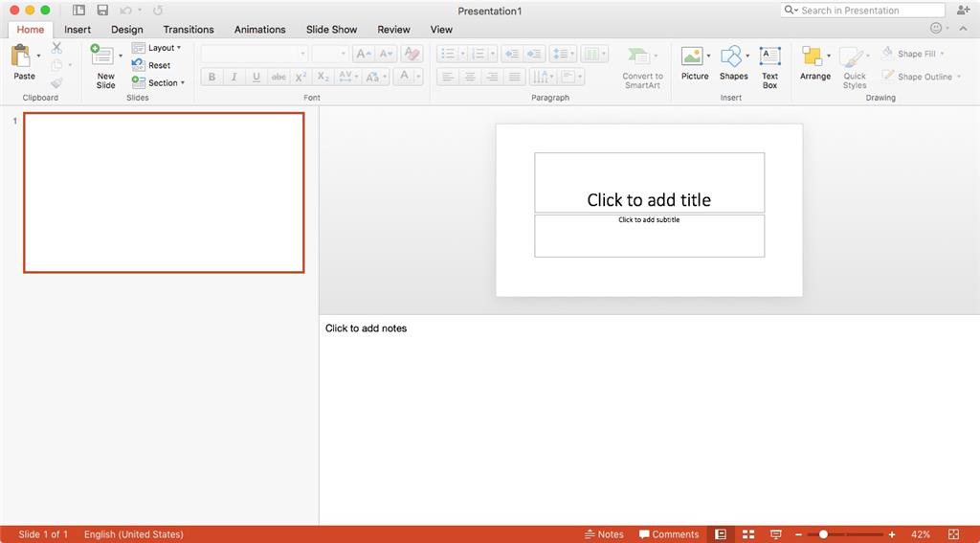Toggle Underline formatting

click(256, 77)
